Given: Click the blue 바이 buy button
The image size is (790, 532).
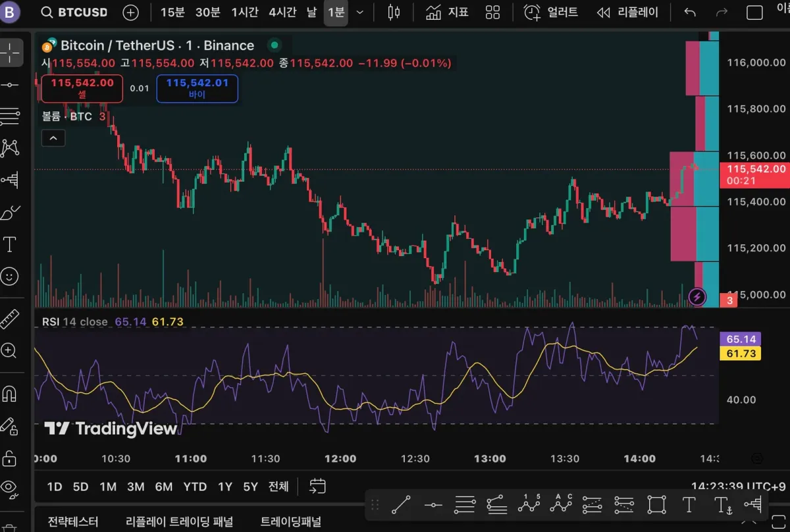Looking at the screenshot, I should coord(197,89).
